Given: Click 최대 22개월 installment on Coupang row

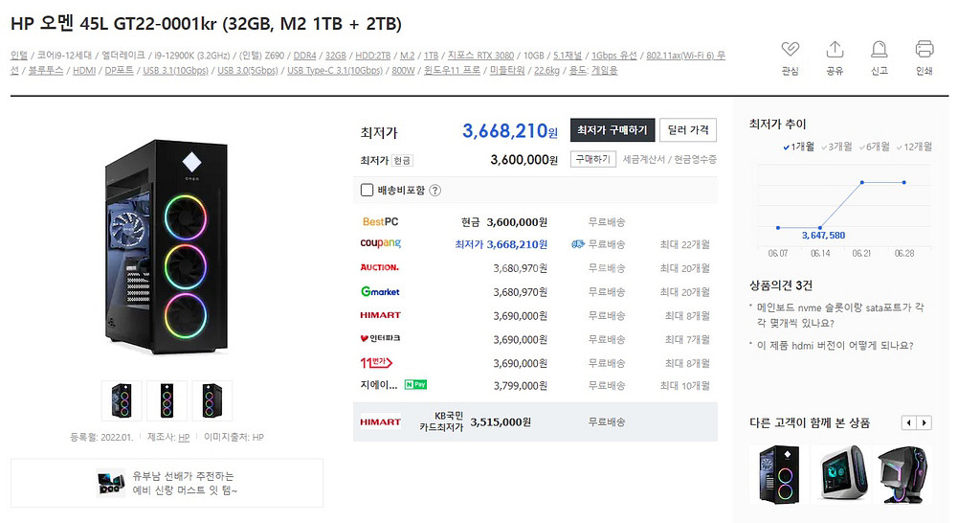Looking at the screenshot, I should 685,244.
